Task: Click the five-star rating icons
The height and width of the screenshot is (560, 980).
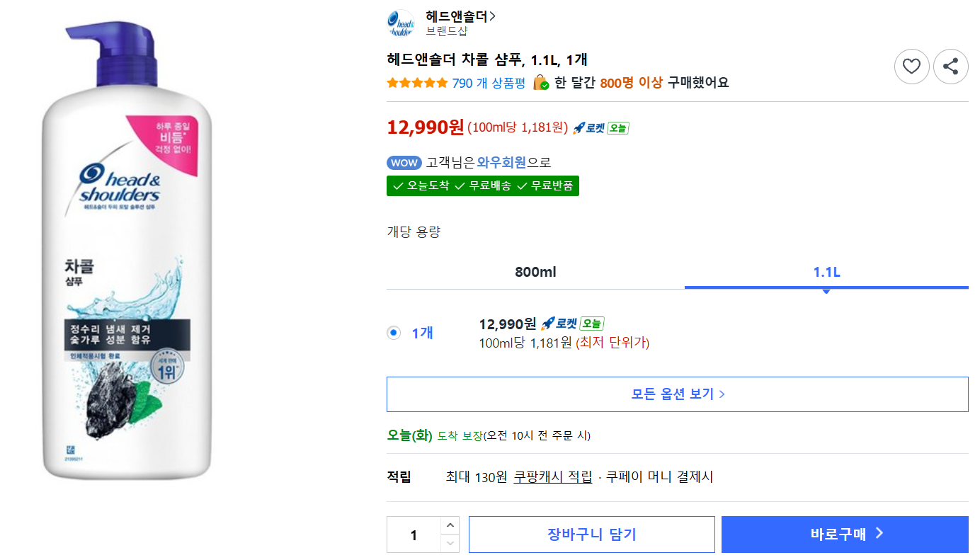Action: point(417,83)
